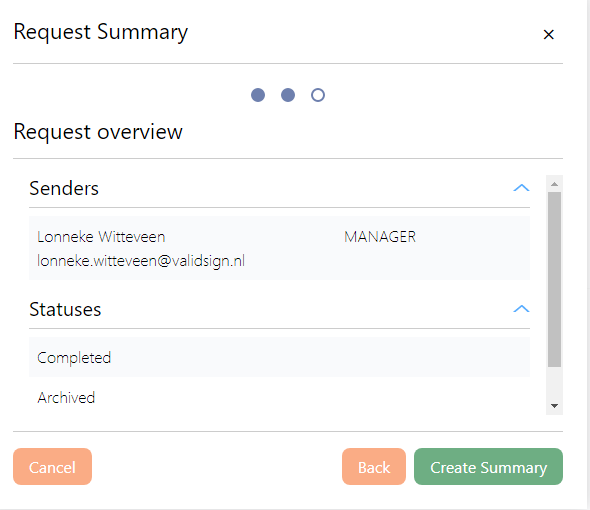Select the Completed status row
This screenshot has width=590, height=510.
[279, 357]
